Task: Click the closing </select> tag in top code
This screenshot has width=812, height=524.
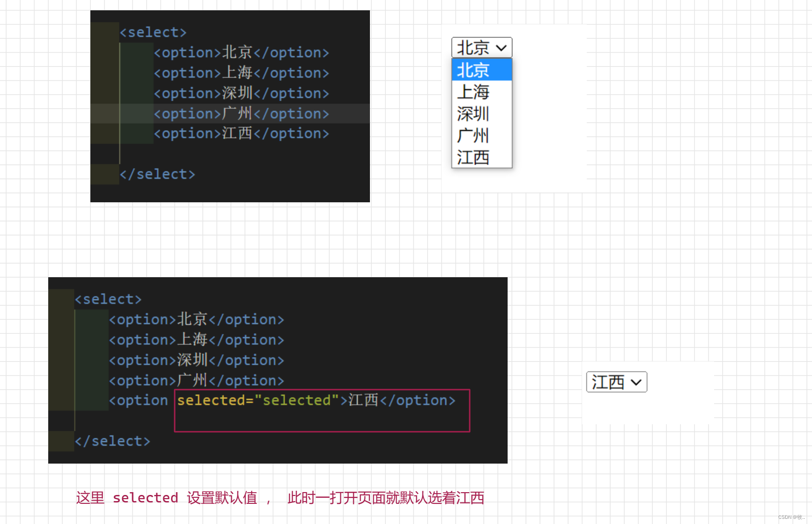Action: point(157,174)
